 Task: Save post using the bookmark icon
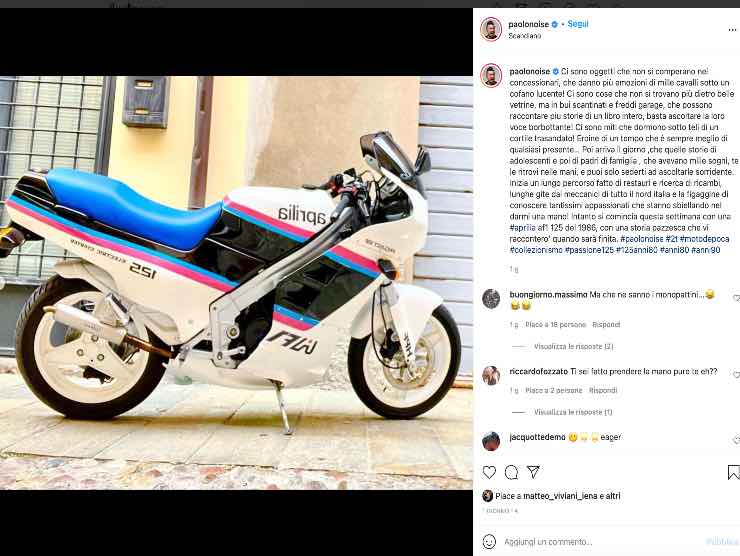coord(733,472)
